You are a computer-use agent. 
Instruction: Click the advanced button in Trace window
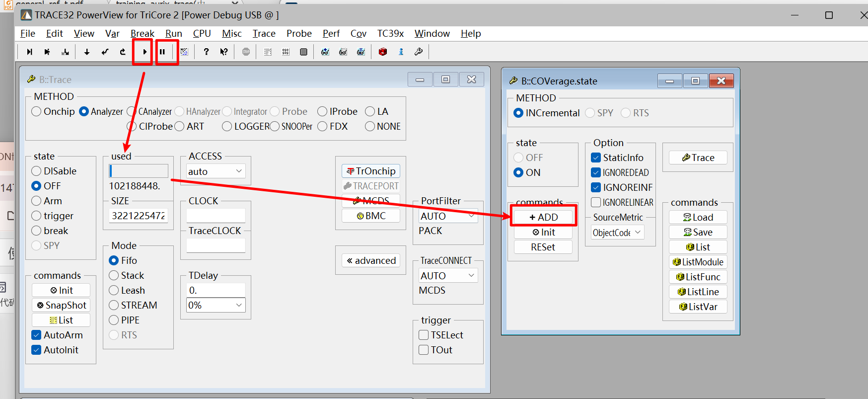coord(370,260)
